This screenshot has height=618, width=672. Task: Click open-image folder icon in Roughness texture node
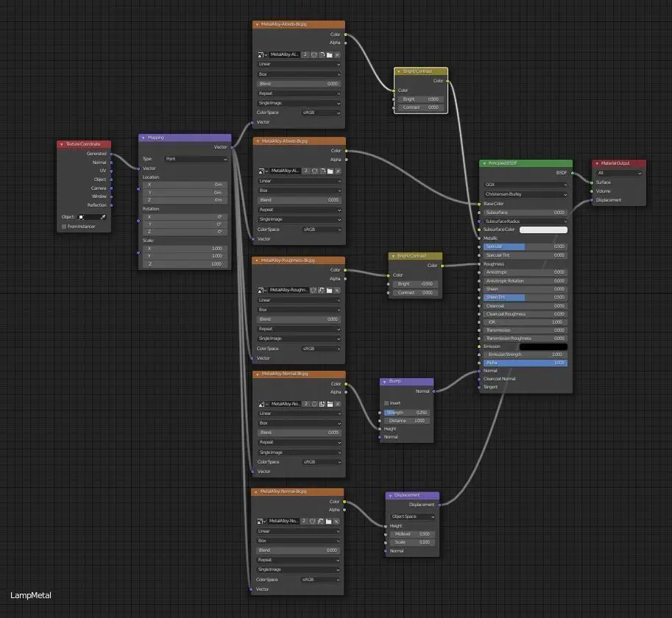click(x=329, y=291)
